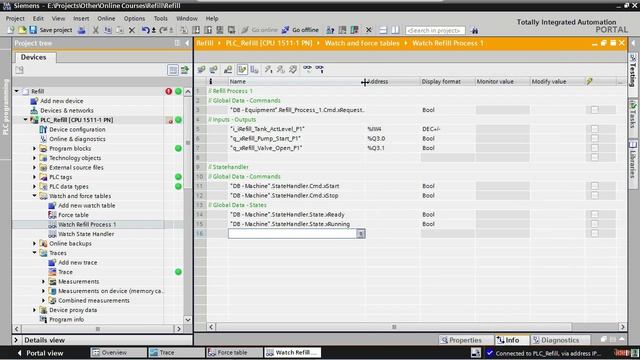Collapse the Project tree panel arrow
Image resolution: width=640 pixels, height=360 pixels.
pyautogui.click(x=187, y=43)
